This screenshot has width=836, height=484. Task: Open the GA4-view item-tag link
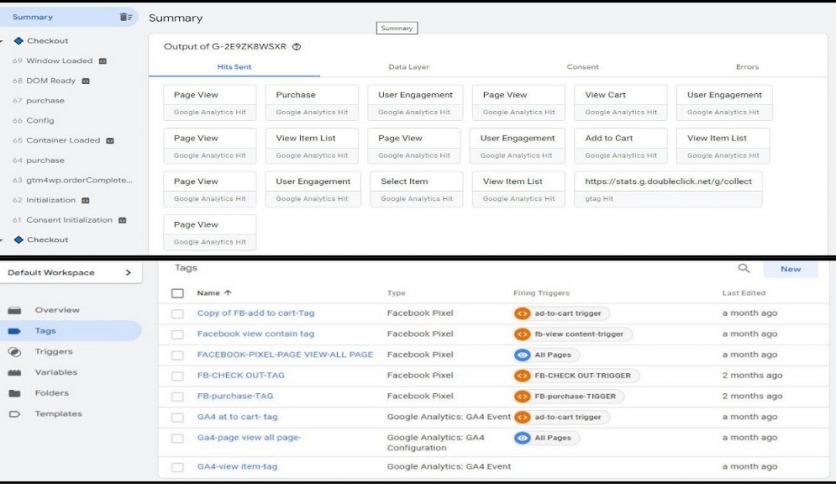click(x=237, y=466)
